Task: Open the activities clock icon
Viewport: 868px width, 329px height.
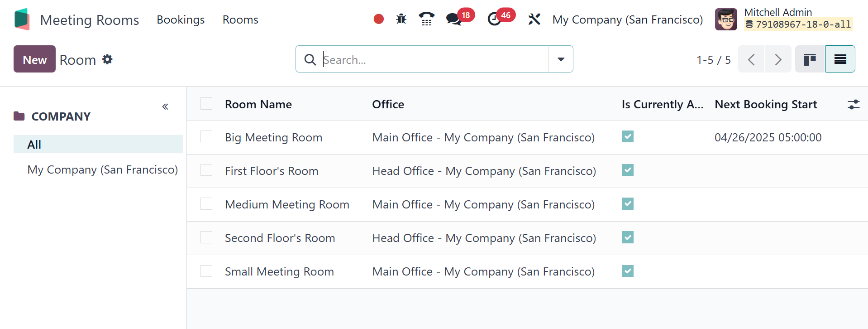Action: [x=494, y=19]
